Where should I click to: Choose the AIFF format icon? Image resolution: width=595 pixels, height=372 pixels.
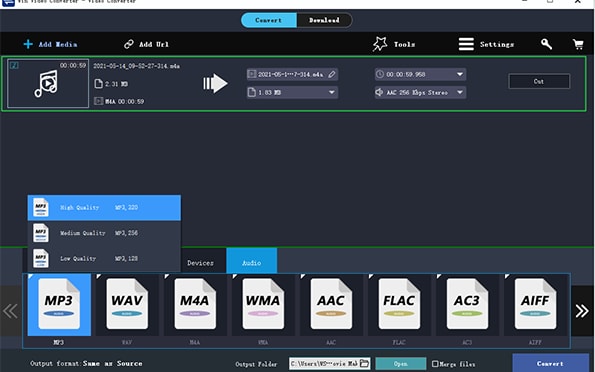coord(535,305)
